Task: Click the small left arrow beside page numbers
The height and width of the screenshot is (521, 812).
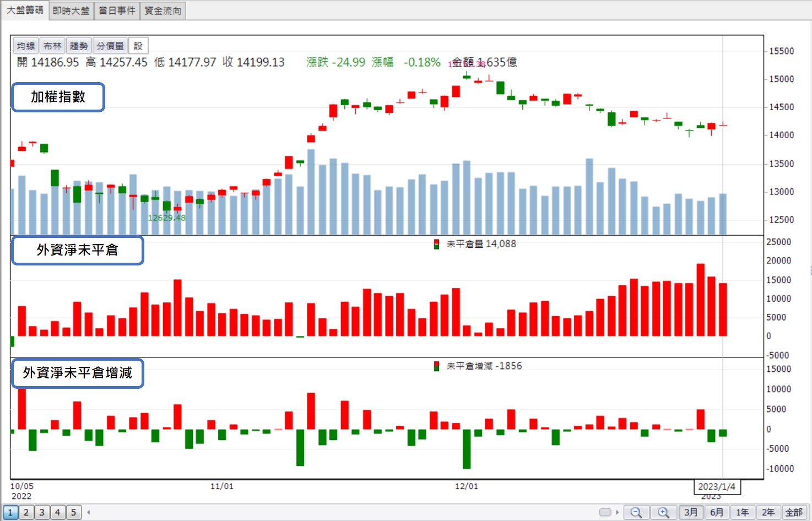Action: tap(89, 512)
